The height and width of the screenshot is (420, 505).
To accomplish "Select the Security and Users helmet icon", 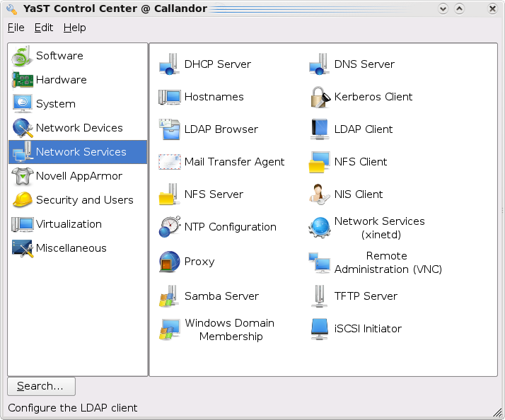I will [x=23, y=199].
